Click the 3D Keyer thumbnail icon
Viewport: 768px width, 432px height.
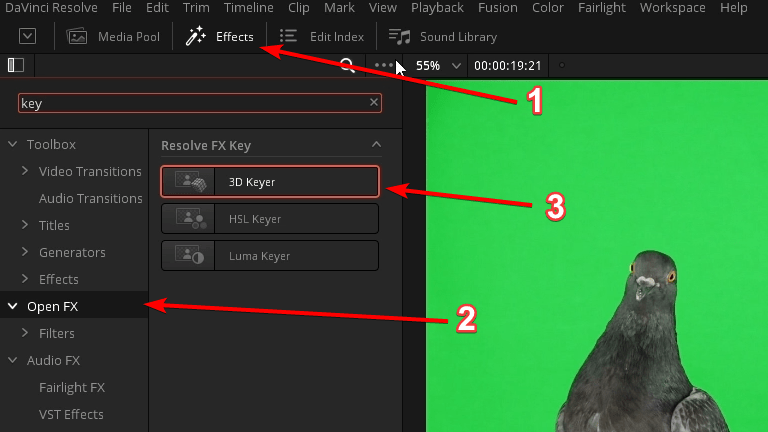190,182
